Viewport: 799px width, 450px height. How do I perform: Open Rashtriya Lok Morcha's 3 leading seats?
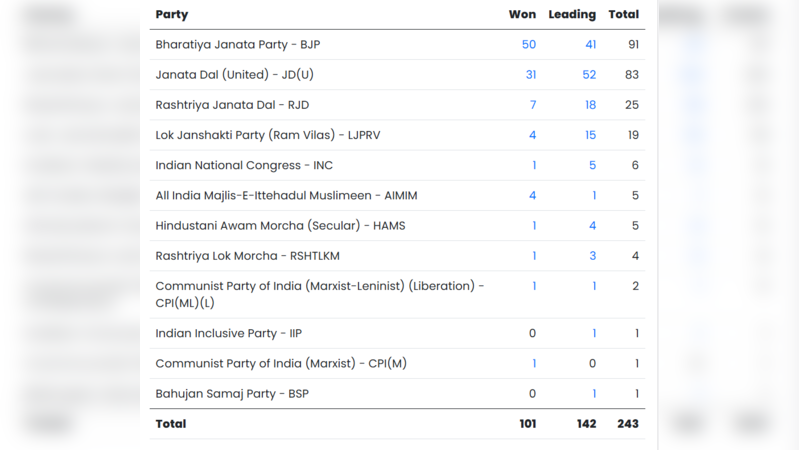point(593,255)
